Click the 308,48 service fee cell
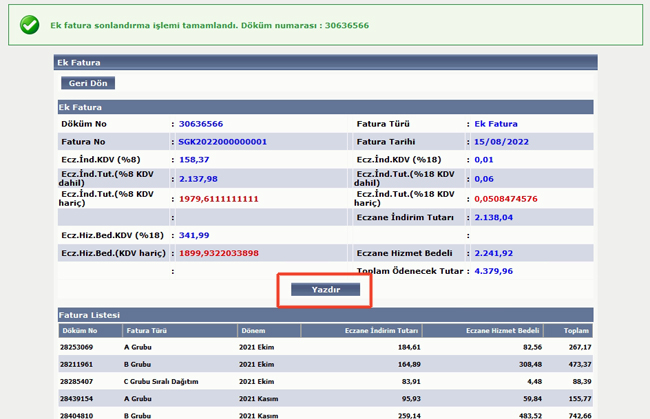The image size is (650, 419). point(531,364)
